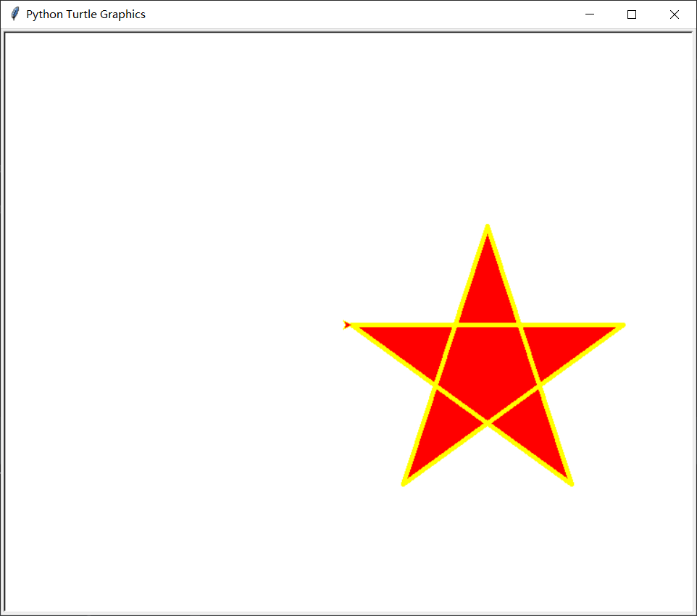
Task: Minimize the Python Turtle Graphics window
Action: [x=590, y=14]
